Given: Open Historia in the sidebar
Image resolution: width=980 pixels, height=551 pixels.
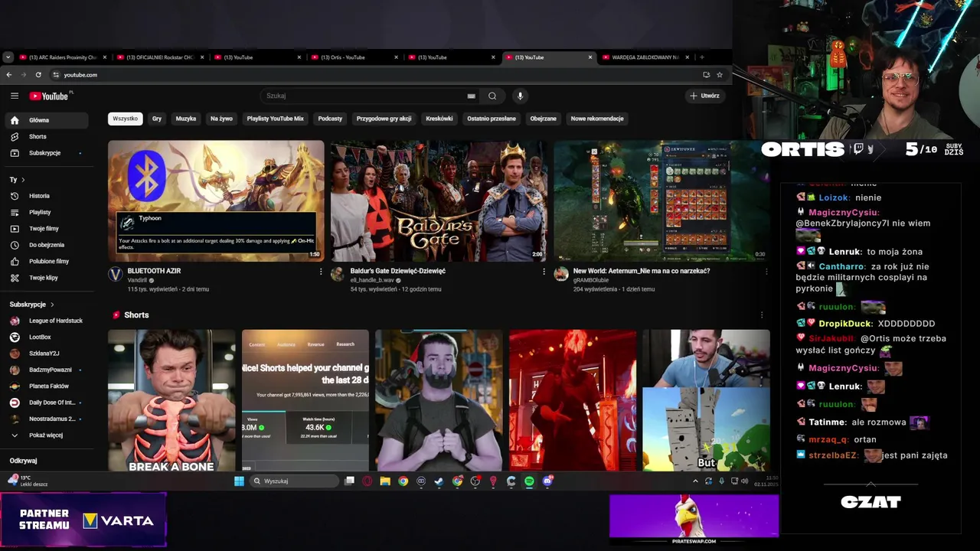Looking at the screenshot, I should pyautogui.click(x=47, y=196).
